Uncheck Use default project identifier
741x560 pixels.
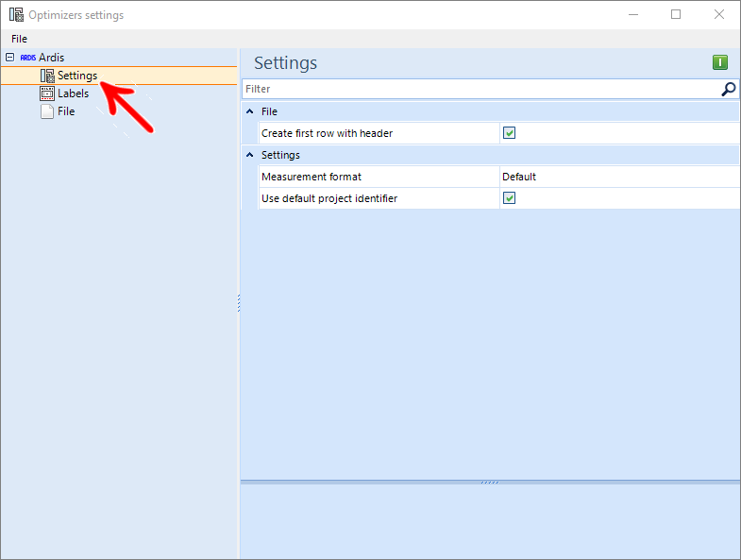[509, 198]
